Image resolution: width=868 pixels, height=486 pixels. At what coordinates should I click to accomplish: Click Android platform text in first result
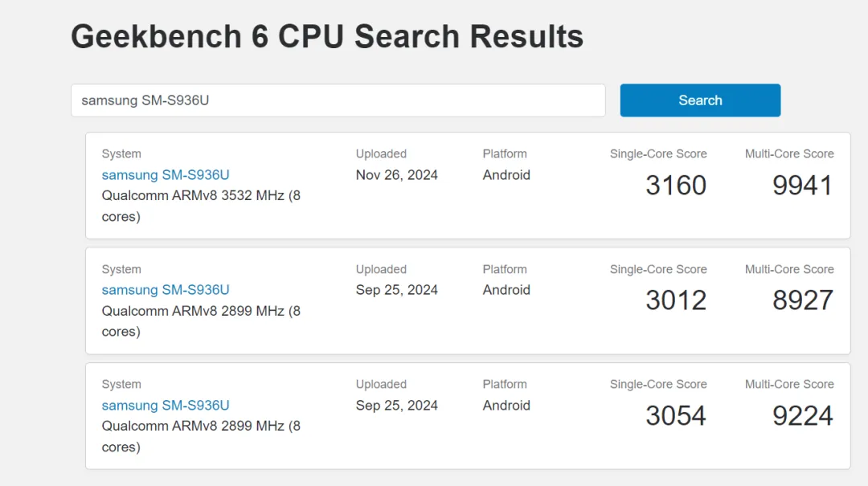(x=506, y=175)
